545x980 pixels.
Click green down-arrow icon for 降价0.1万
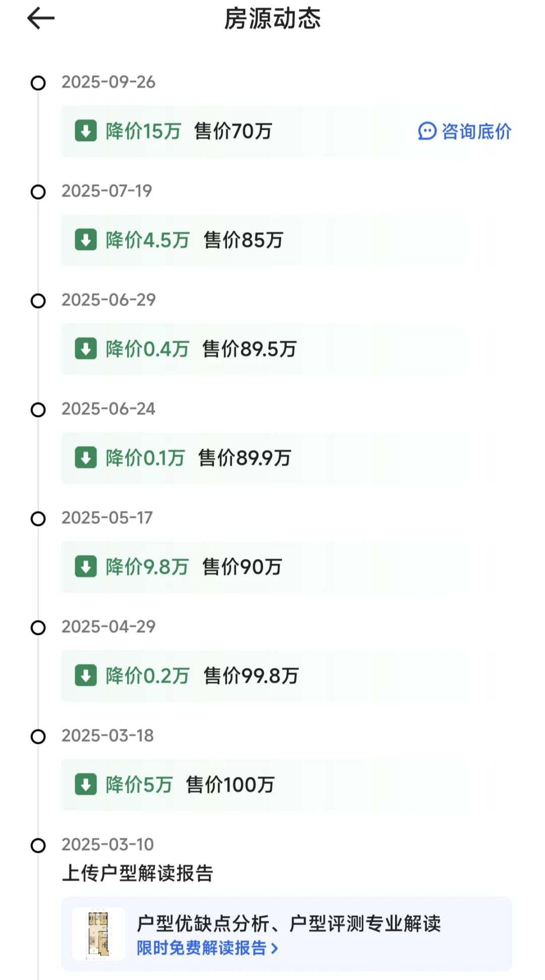(x=86, y=458)
